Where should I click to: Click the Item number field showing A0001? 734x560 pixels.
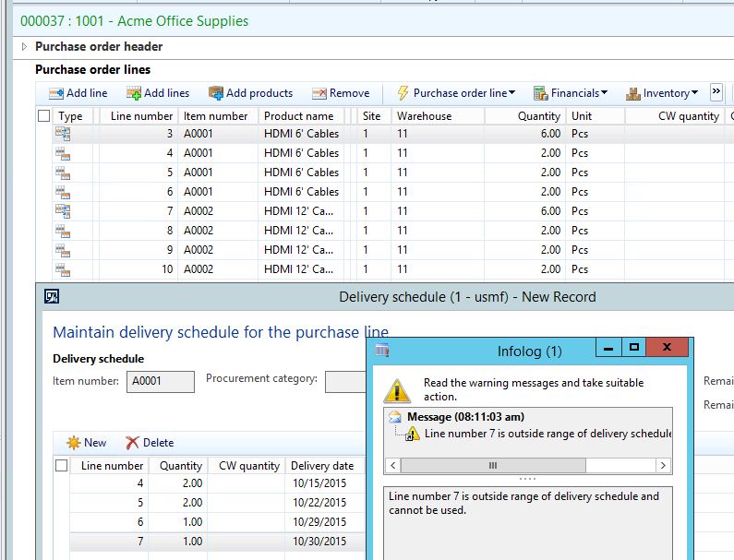[161, 381]
